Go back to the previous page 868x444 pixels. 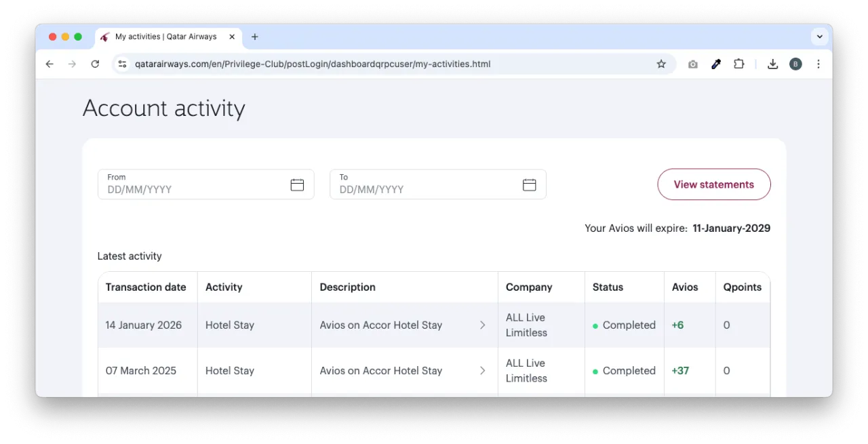(50, 64)
